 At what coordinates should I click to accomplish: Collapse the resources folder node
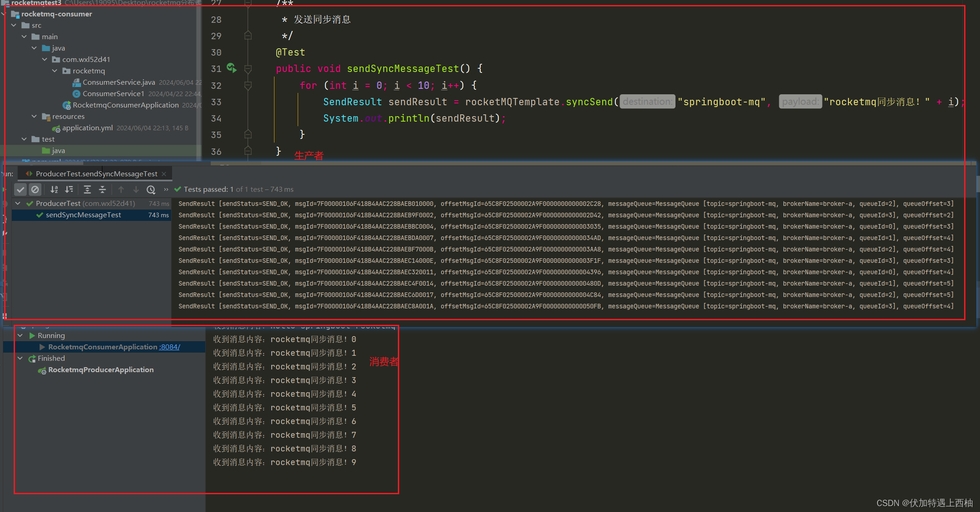tap(34, 117)
